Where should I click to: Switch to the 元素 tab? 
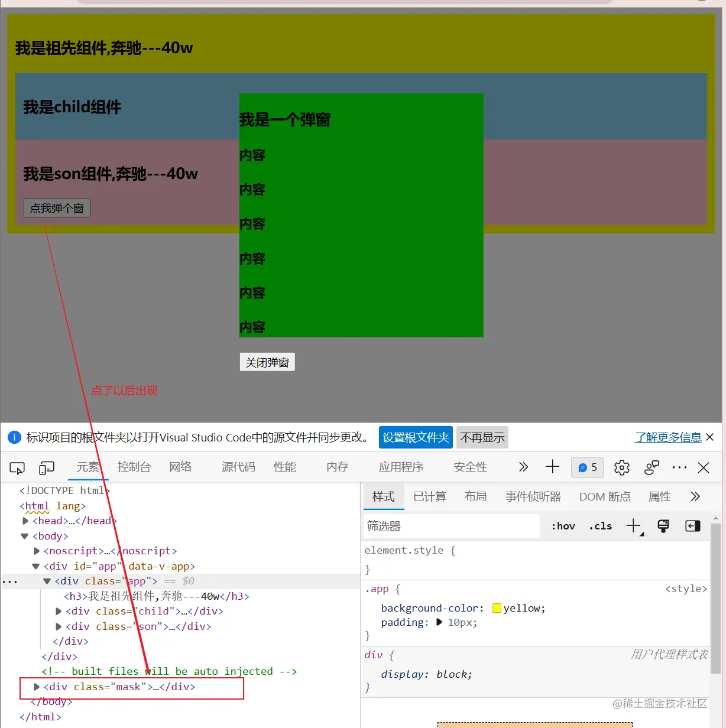point(88,467)
